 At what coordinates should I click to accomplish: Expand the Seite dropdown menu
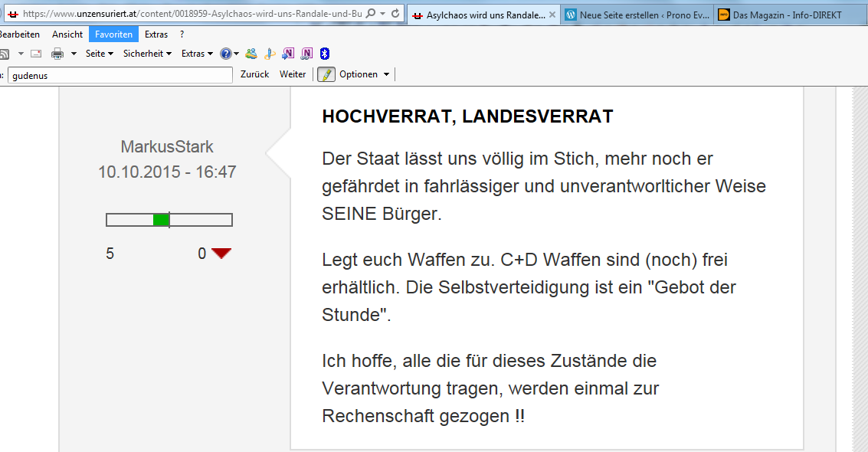click(x=99, y=54)
